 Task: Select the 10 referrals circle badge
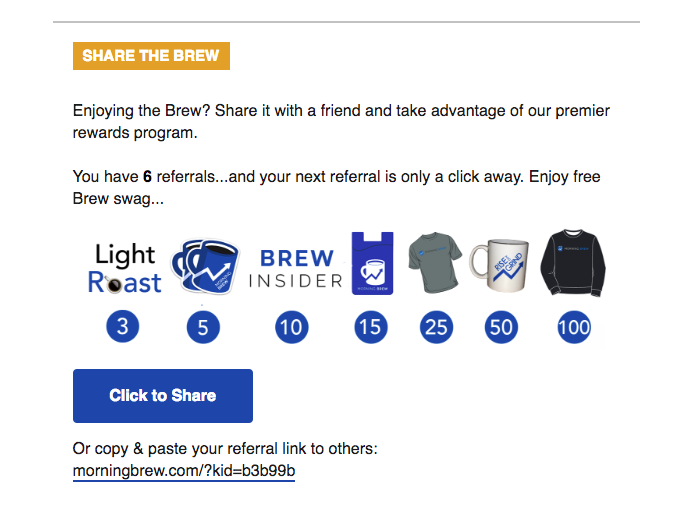coord(292,328)
